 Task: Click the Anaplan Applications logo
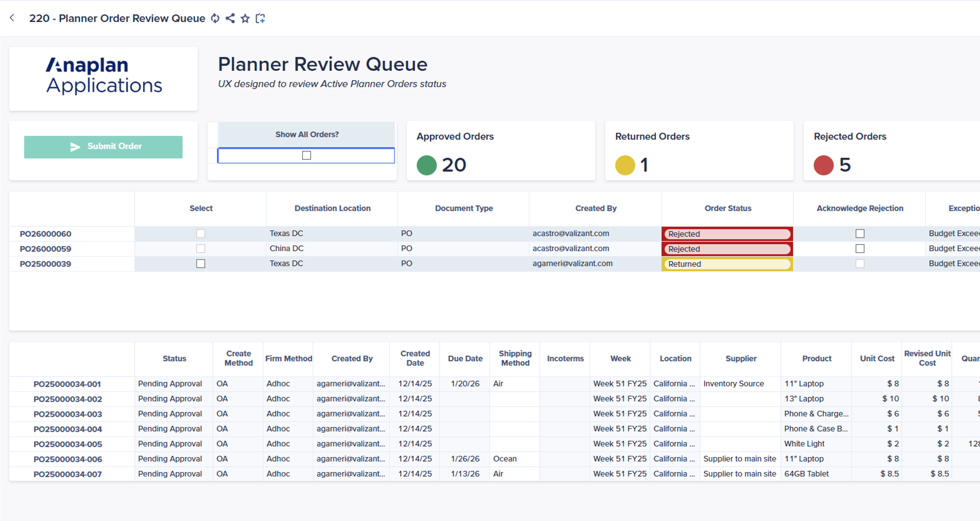104,76
